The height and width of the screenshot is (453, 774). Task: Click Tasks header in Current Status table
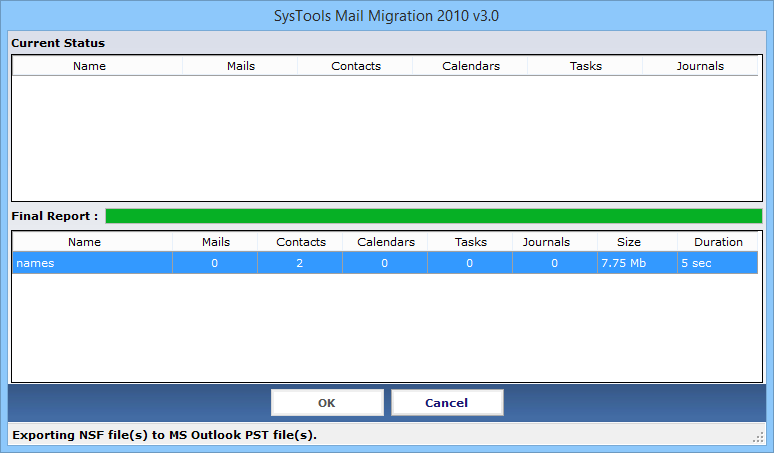pyautogui.click(x=585, y=66)
